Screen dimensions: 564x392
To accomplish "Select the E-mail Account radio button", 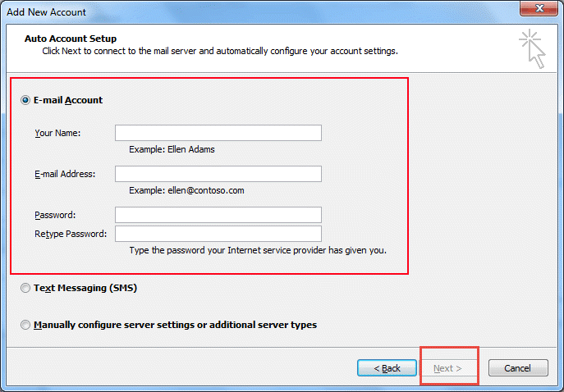I will pos(25,100).
